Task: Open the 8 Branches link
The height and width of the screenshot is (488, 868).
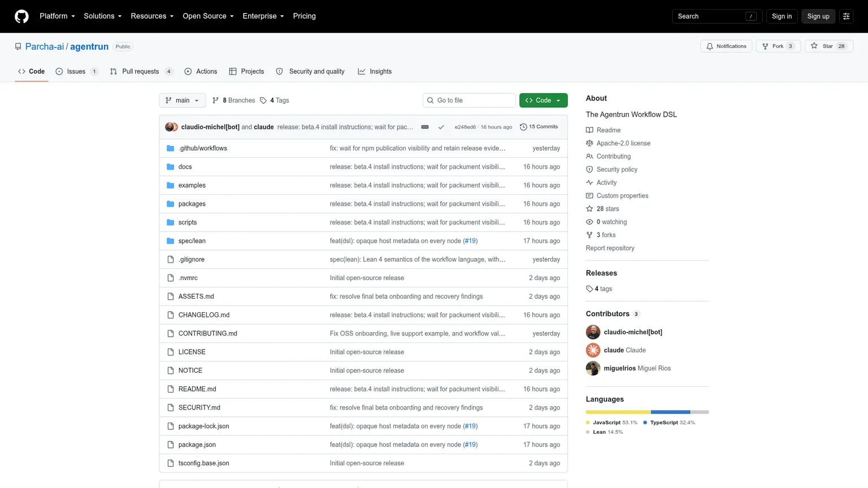Action: (x=233, y=101)
